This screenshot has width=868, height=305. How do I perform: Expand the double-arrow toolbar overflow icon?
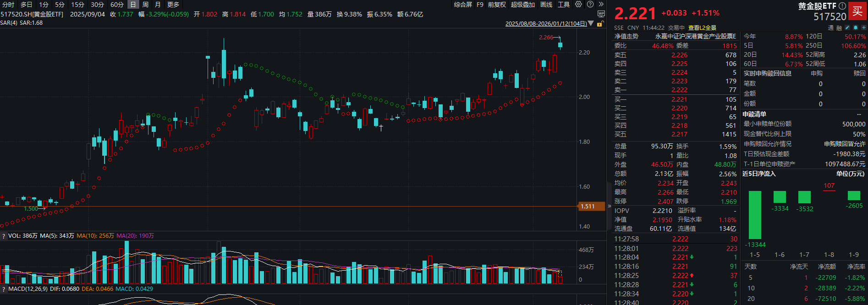pos(601,4)
